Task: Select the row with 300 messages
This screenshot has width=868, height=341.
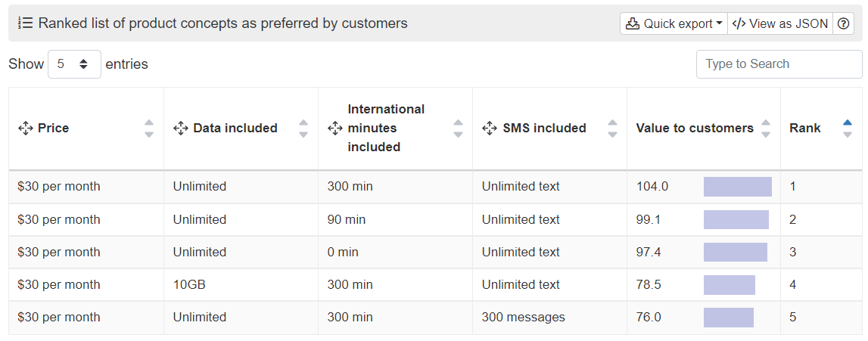Action: point(435,318)
